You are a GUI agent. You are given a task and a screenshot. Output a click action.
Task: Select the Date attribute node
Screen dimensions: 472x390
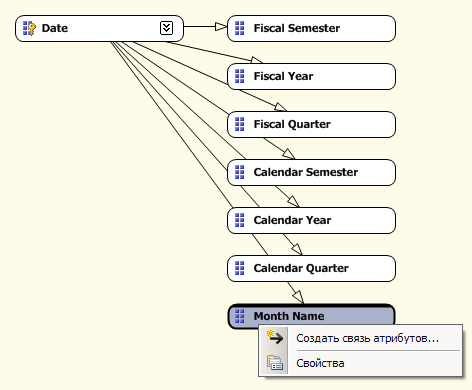[x=99, y=28]
